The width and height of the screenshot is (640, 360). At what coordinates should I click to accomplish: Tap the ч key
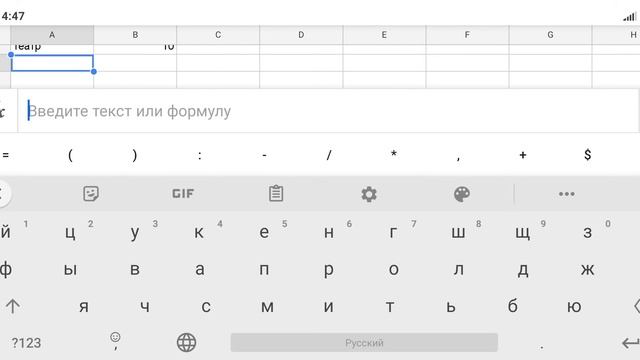(x=145, y=306)
